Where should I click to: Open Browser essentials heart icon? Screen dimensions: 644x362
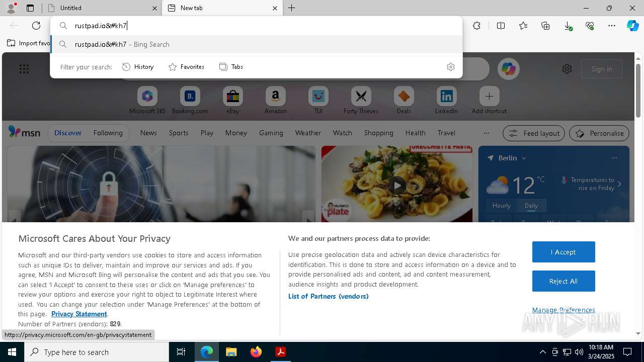[x=590, y=26]
